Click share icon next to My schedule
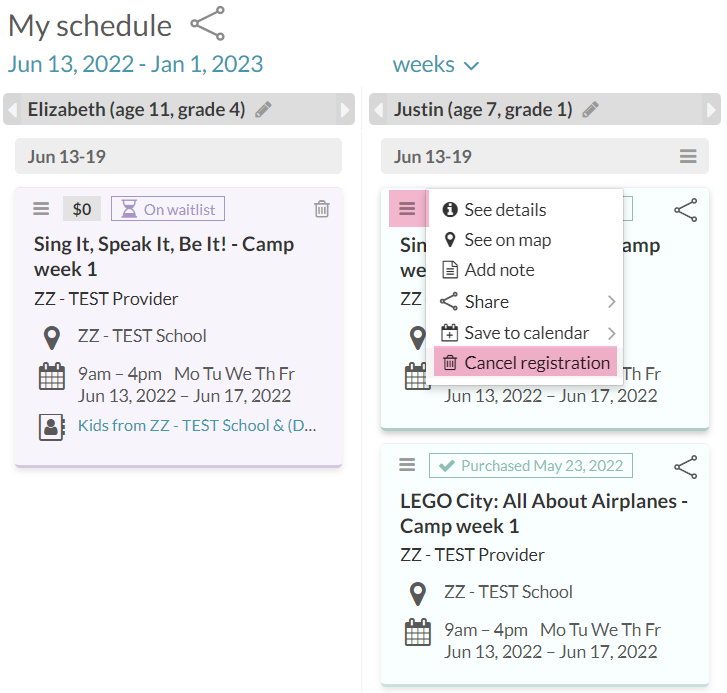This screenshot has height=693, width=727. pos(207,24)
